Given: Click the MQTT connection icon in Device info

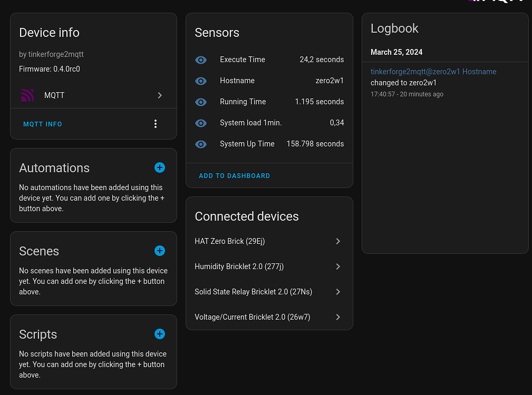Looking at the screenshot, I should (x=27, y=95).
